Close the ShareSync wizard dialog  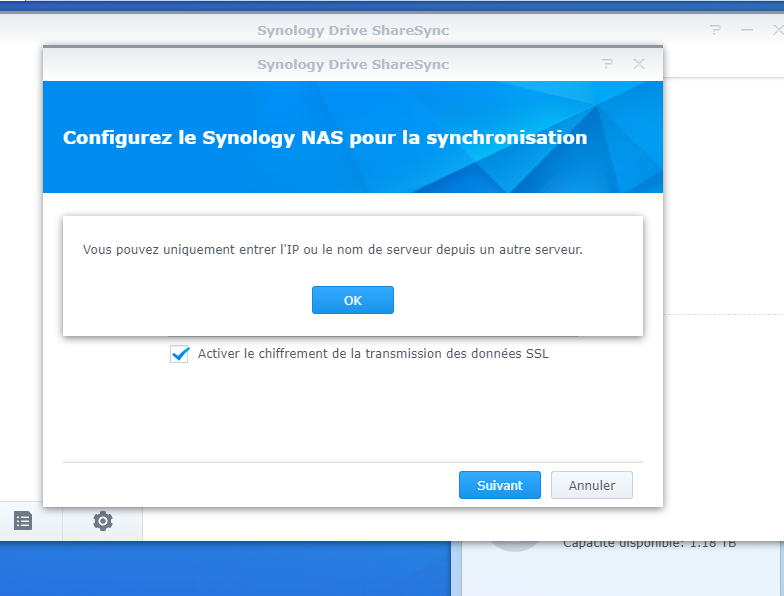[638, 64]
